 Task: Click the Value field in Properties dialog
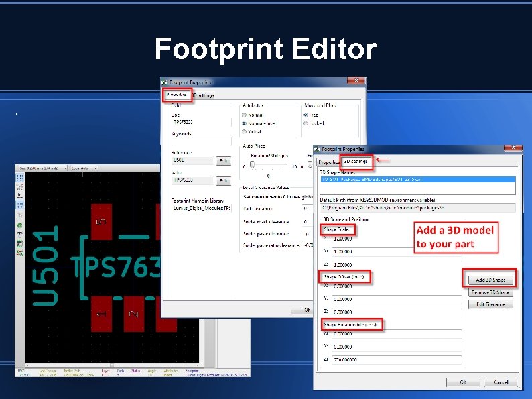[192, 180]
